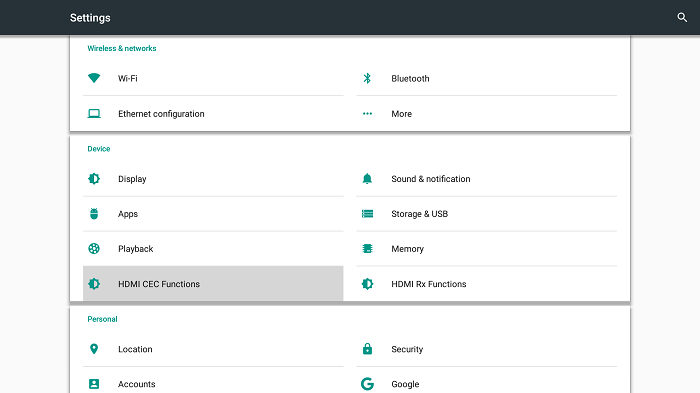Tap the Playback film reel icon
This screenshot has width=700, height=393.
tap(94, 248)
